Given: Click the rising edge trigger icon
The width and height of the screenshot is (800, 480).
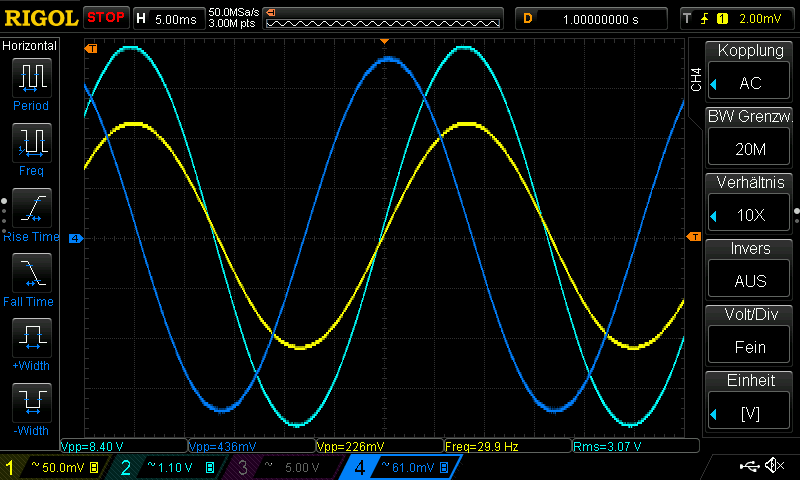Looking at the screenshot, I should (x=705, y=19).
